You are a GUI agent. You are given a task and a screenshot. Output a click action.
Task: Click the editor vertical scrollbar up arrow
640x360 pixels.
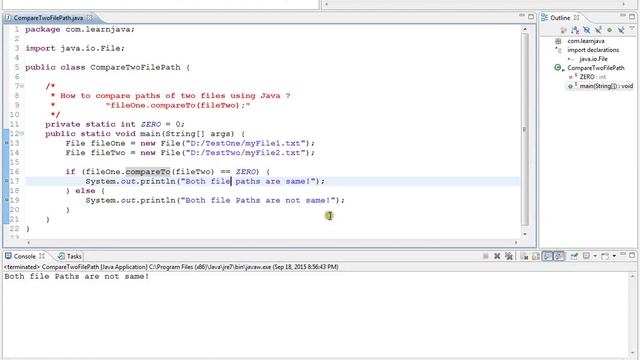pos(524,29)
